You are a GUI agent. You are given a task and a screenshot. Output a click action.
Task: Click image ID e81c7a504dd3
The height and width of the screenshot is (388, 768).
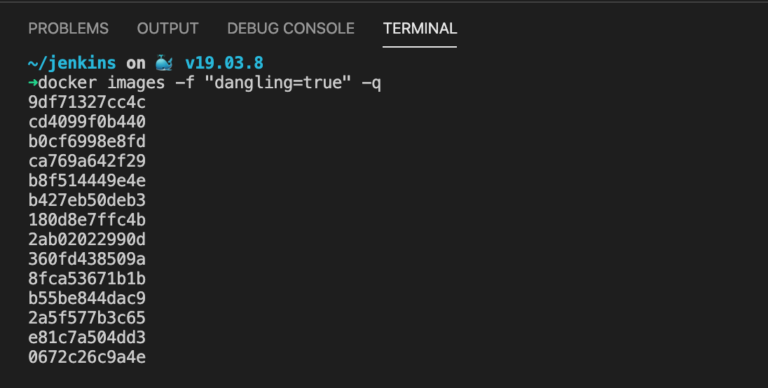click(x=87, y=338)
